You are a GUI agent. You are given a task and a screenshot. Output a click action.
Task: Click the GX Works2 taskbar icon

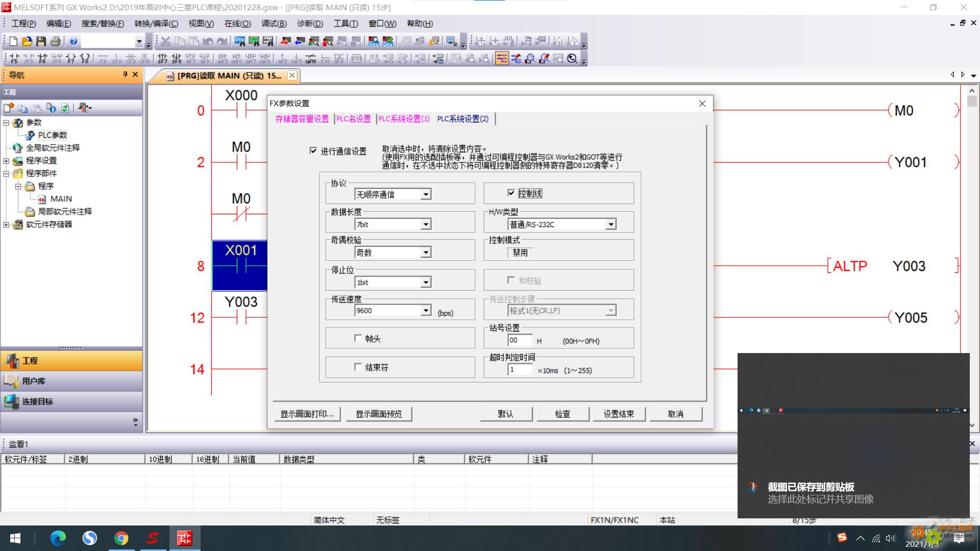[184, 538]
